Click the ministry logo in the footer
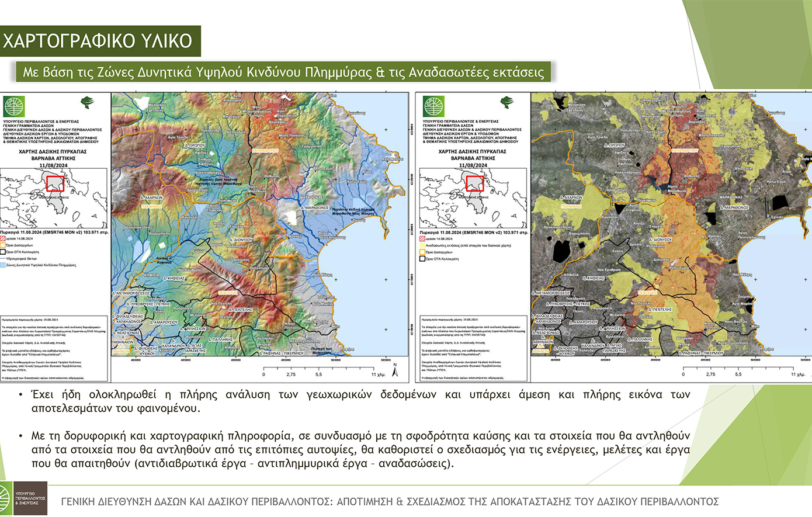This screenshot has width=812, height=517. 23,499
